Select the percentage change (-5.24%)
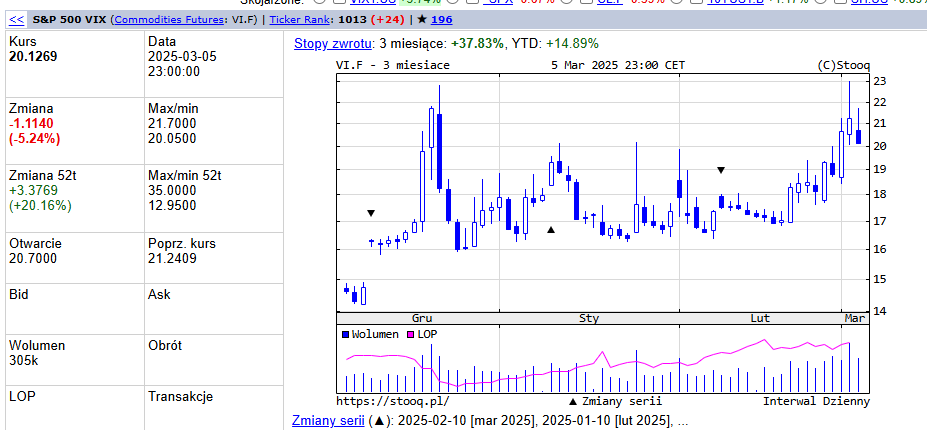927x430 pixels. (34, 138)
